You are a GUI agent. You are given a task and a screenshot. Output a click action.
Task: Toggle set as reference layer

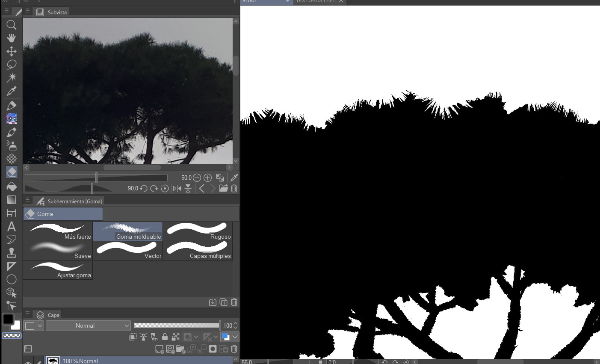pos(143,337)
